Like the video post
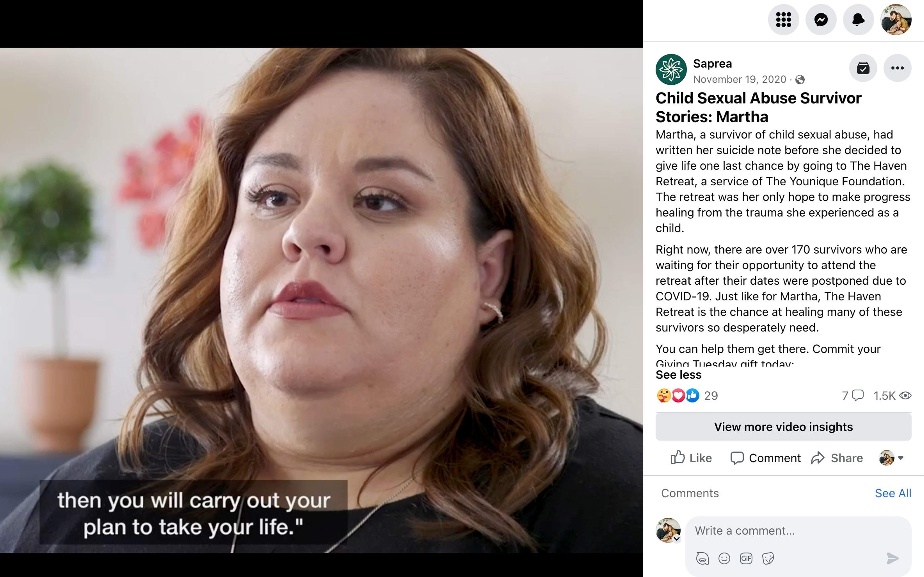 point(691,458)
